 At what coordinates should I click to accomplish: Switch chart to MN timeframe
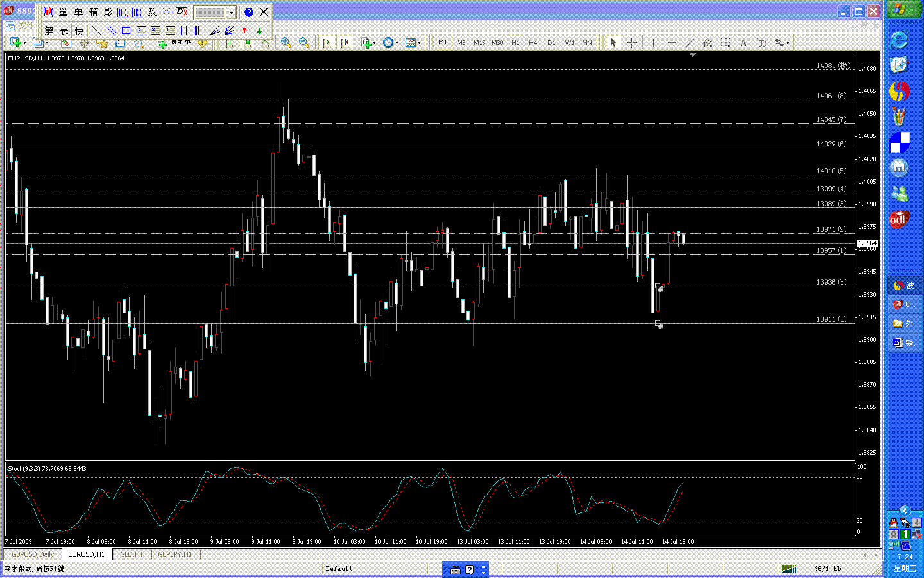(587, 42)
